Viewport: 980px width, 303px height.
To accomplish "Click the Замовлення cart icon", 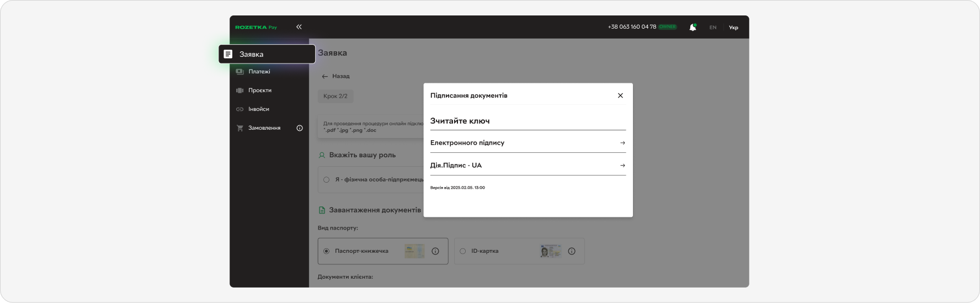I will pyautogui.click(x=239, y=128).
